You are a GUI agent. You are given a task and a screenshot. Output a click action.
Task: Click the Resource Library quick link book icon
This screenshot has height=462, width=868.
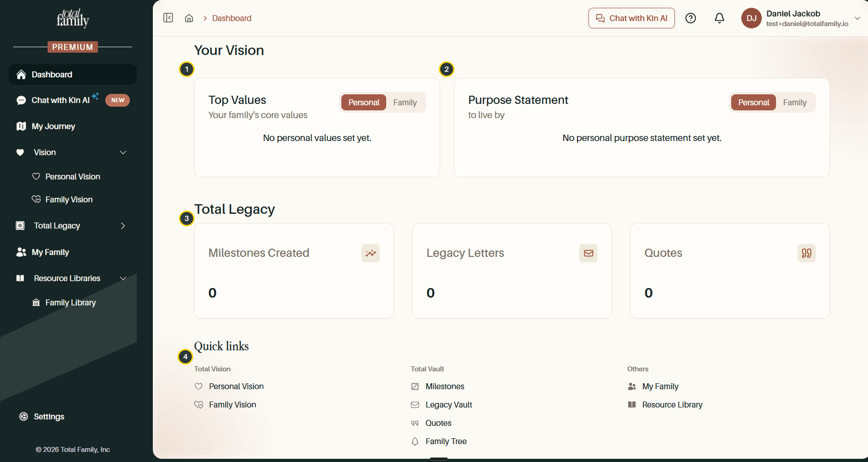click(632, 405)
